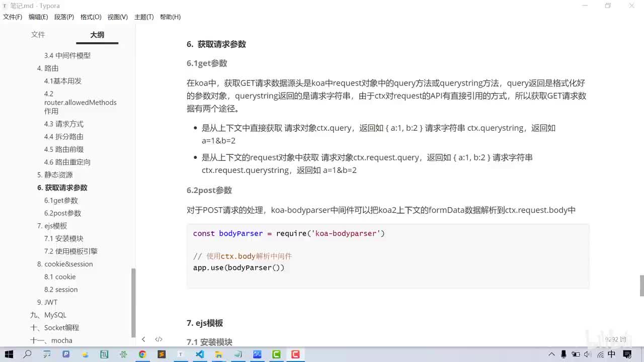
Task: Click document heading 7. ejs模板 in the editor
Action: coord(205,323)
